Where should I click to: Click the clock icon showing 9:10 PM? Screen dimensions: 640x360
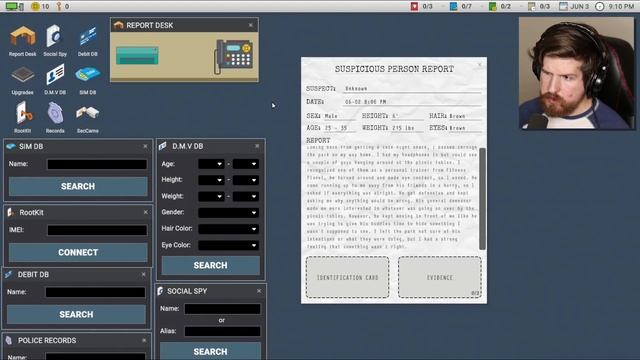point(599,6)
